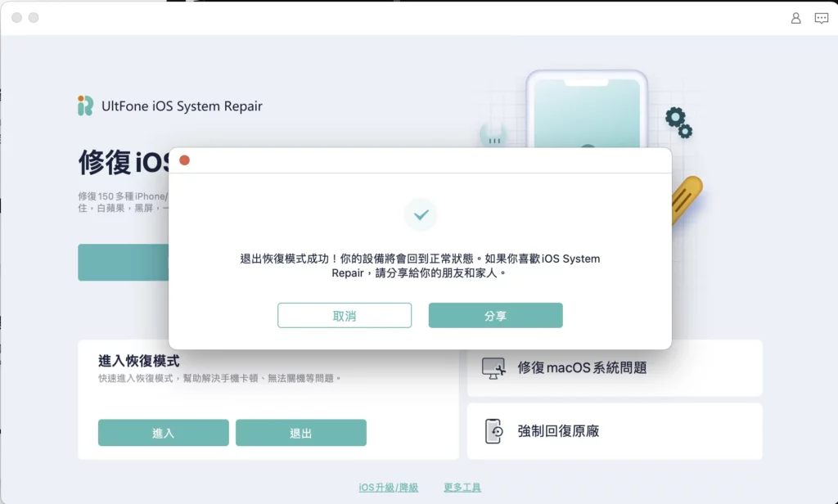Open the 更多工具 link

click(x=462, y=488)
